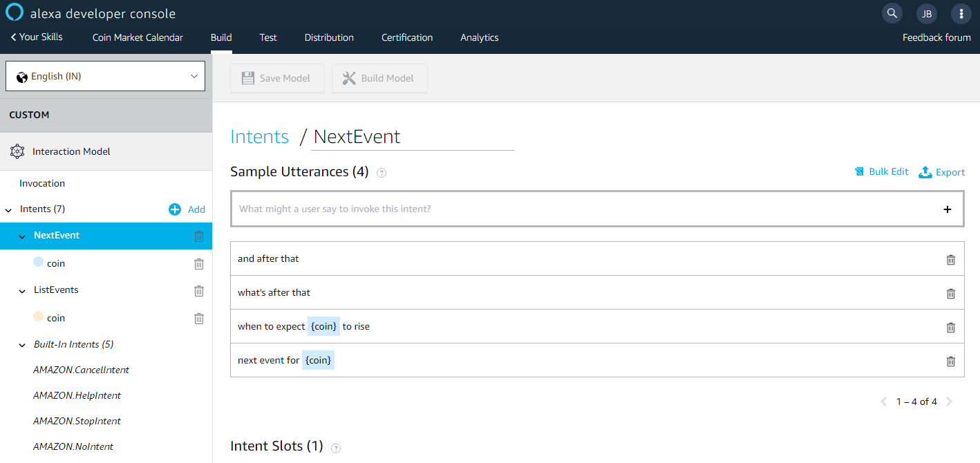This screenshot has width=980, height=463.
Task: Click {coin} slot tag in 'when to expect'
Action: click(x=323, y=326)
